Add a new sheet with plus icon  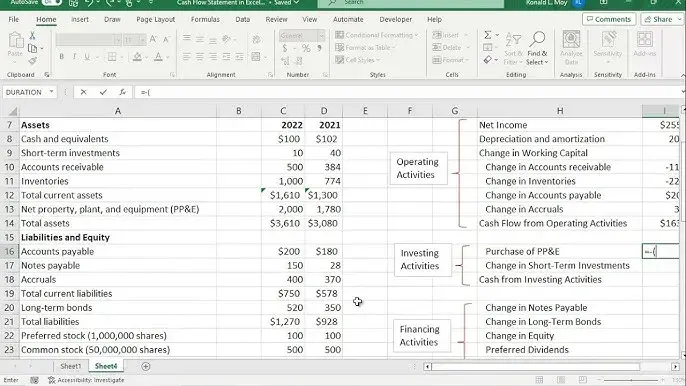[146, 366]
